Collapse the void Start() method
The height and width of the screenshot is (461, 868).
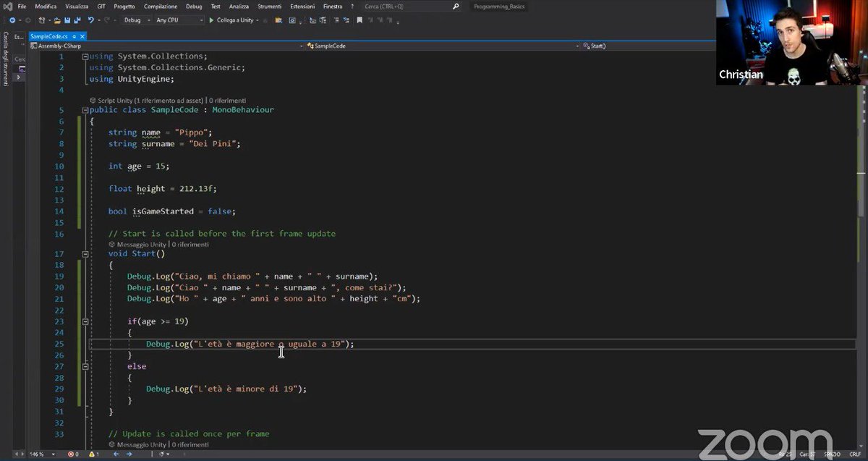(x=85, y=254)
